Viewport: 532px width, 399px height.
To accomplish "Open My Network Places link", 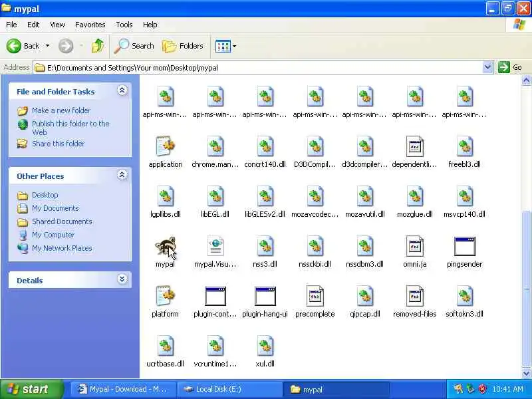I will pos(62,248).
